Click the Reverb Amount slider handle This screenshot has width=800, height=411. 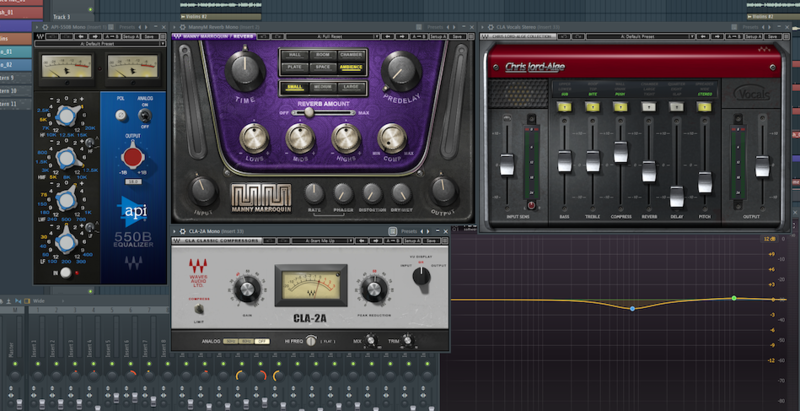point(307,112)
